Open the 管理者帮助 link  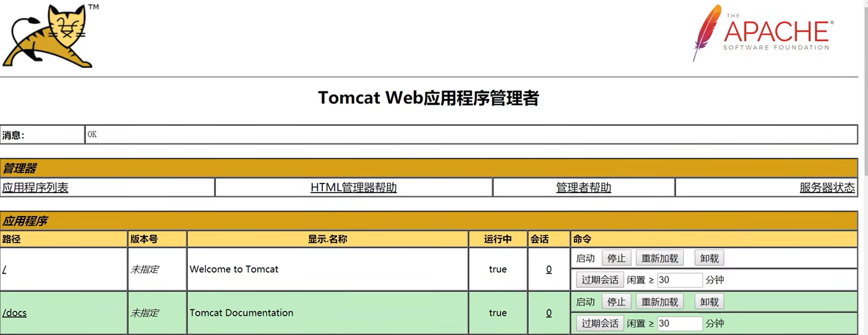[x=583, y=188]
